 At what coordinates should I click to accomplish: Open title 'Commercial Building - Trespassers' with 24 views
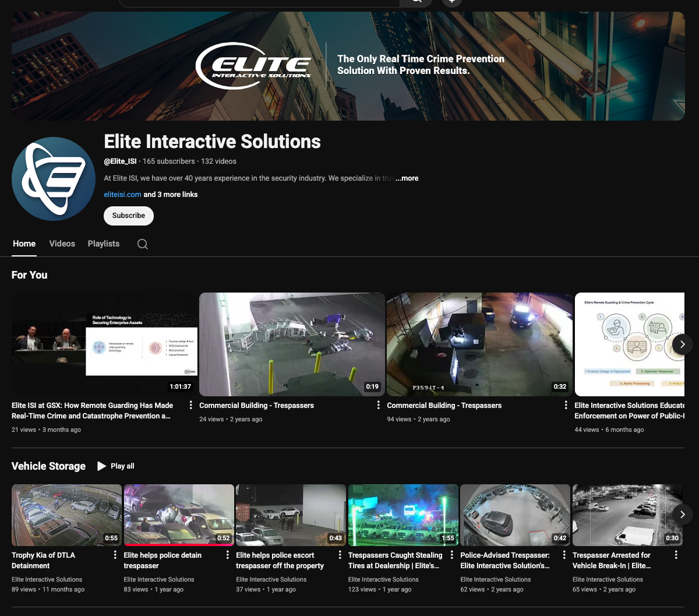coord(256,405)
